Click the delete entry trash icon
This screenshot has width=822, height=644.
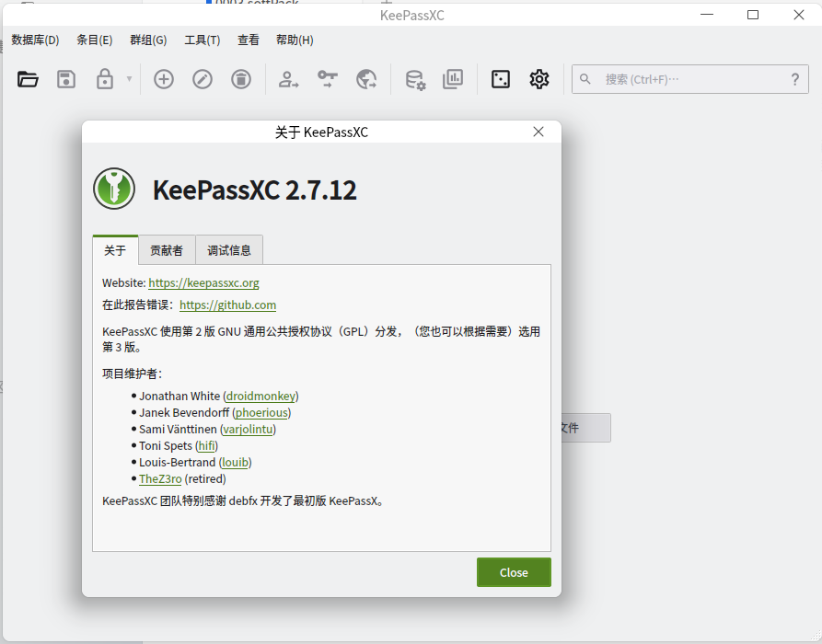[241, 80]
